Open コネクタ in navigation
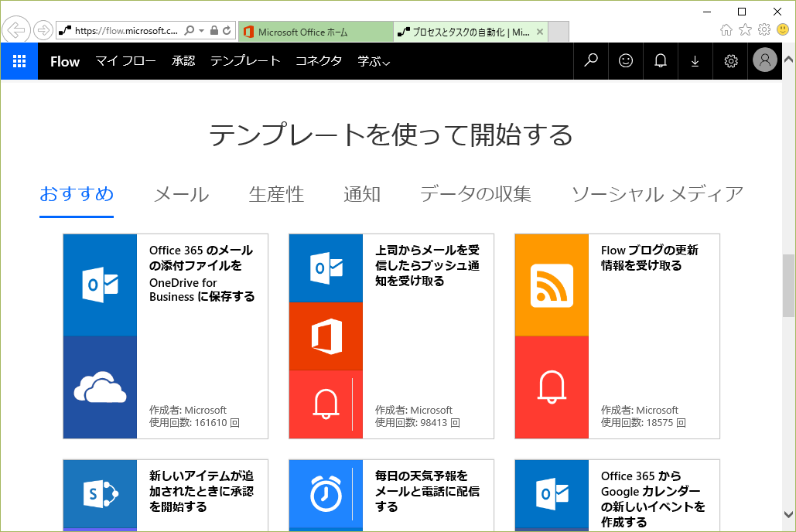The height and width of the screenshot is (532, 796). (319, 61)
